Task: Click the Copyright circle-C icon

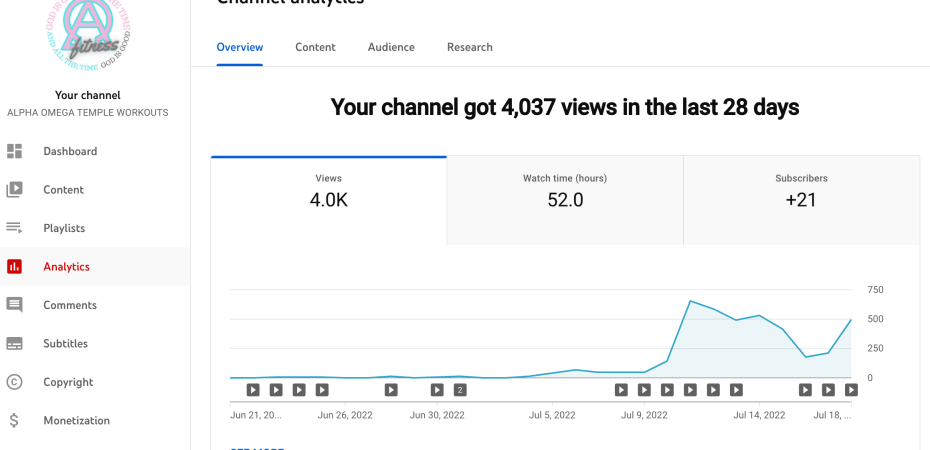Action: coord(14,382)
